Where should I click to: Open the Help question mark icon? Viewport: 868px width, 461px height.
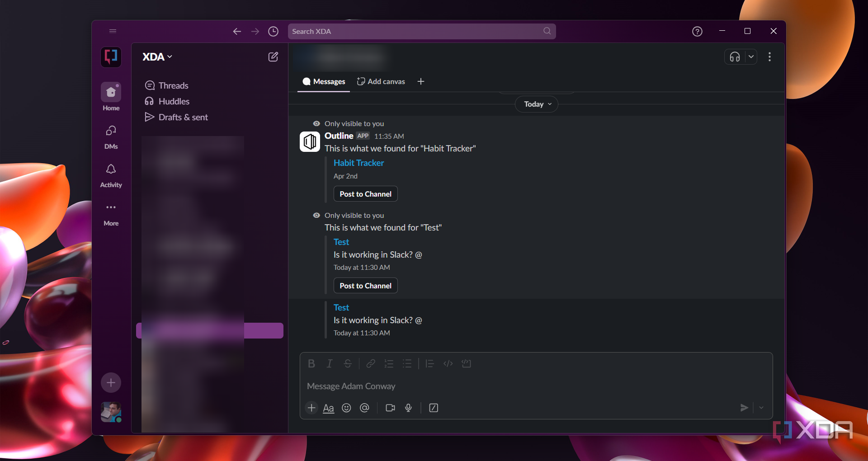tap(697, 31)
